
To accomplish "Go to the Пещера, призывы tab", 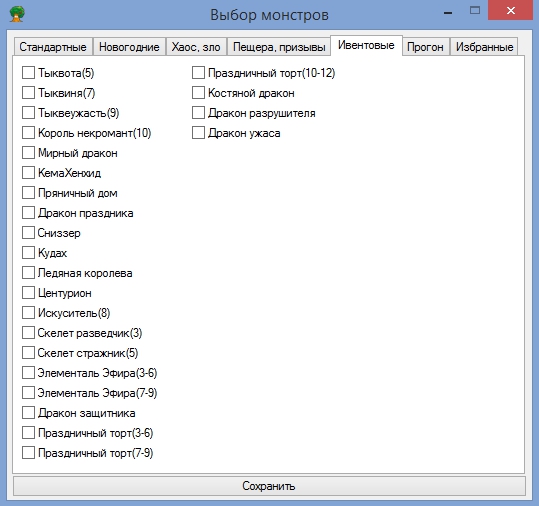I will click(279, 47).
